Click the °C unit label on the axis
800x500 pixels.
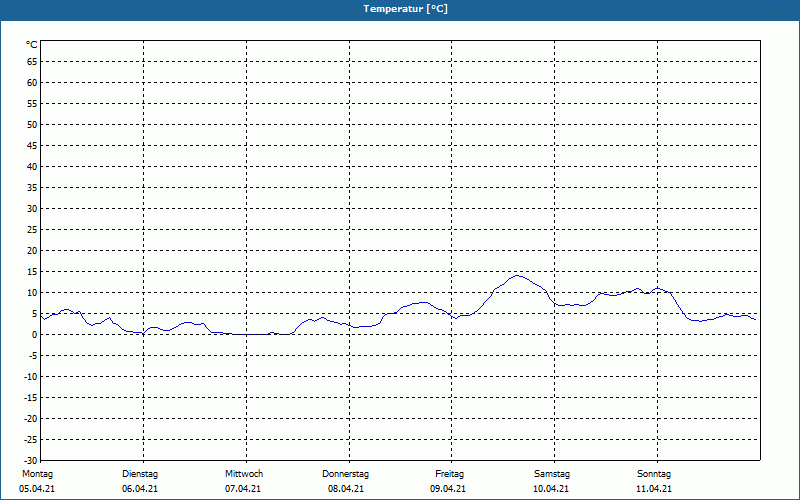(32, 45)
